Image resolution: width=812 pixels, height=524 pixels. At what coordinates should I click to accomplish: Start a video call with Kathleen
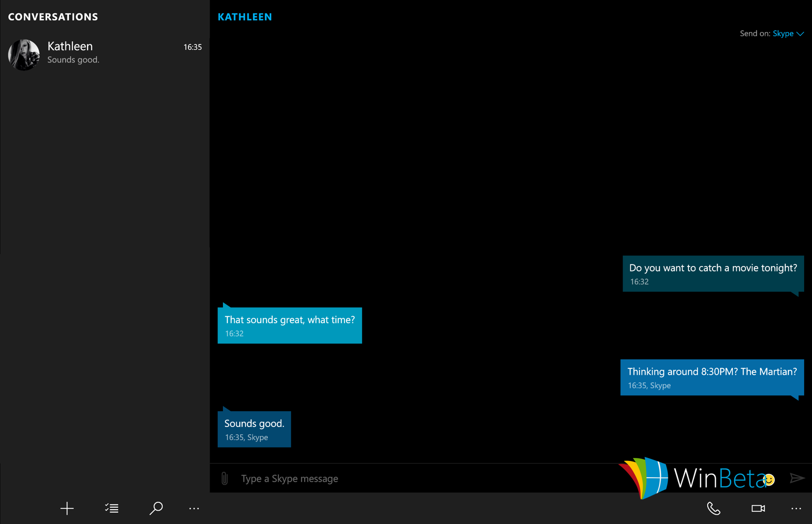[x=757, y=508]
